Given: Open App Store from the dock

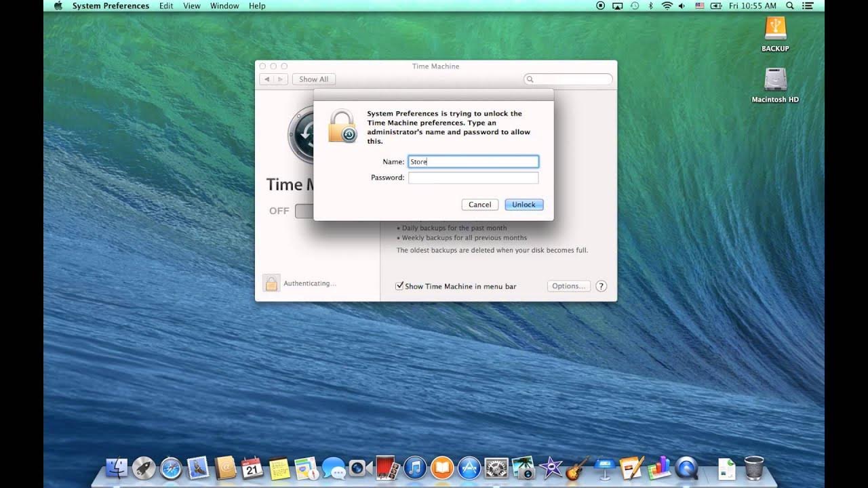Looking at the screenshot, I should [469, 468].
